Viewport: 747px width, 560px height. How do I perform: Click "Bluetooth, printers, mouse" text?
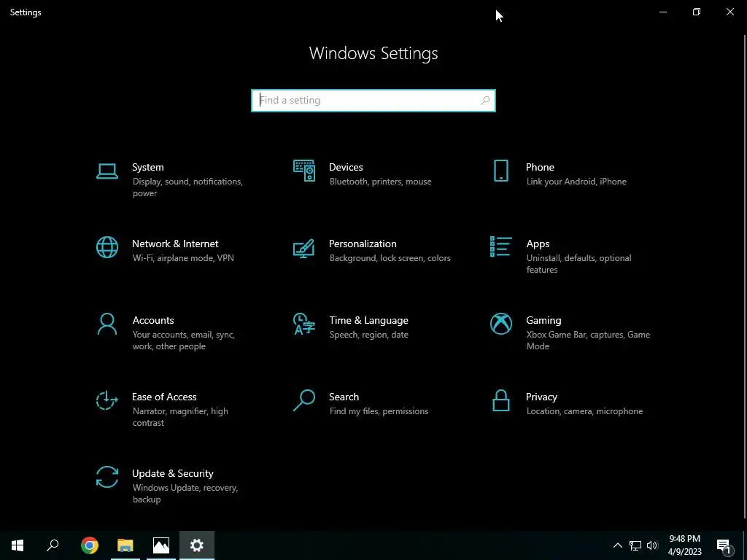coord(381,182)
